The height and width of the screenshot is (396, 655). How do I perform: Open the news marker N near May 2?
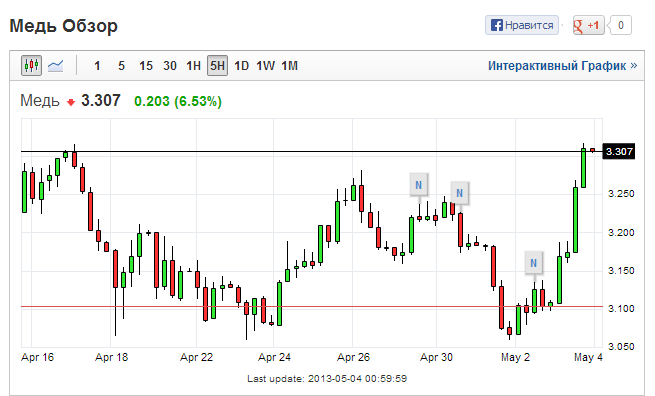pos(533,263)
